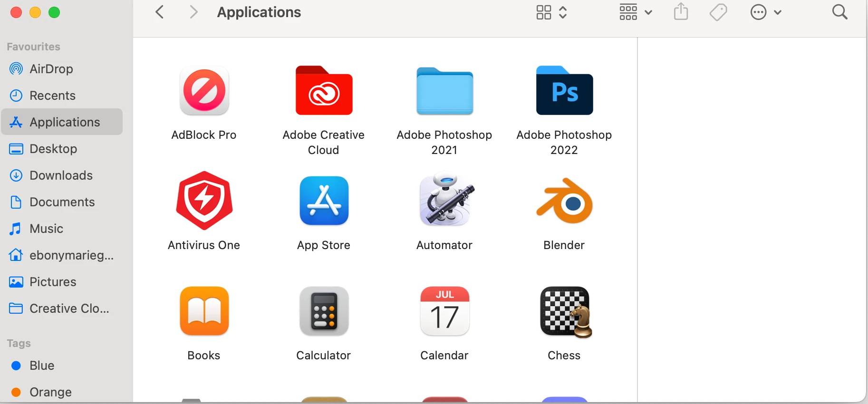Filter by the Blue tag
Screen dimensions: 868x404
coord(62,366)
